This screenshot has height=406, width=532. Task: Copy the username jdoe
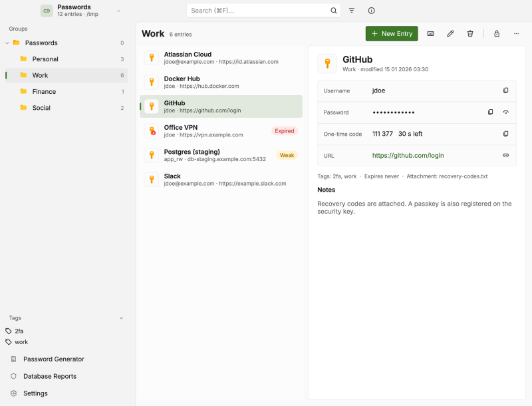(505, 91)
